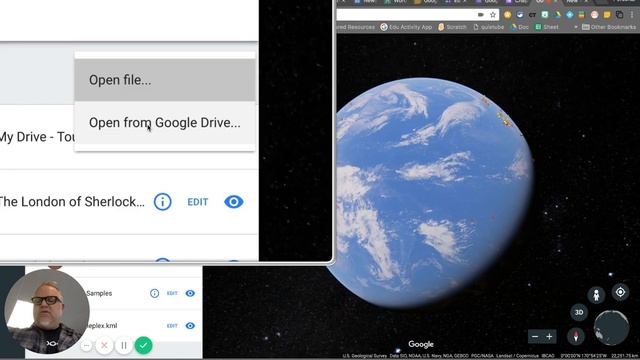Edit the Samples project

coord(172,293)
